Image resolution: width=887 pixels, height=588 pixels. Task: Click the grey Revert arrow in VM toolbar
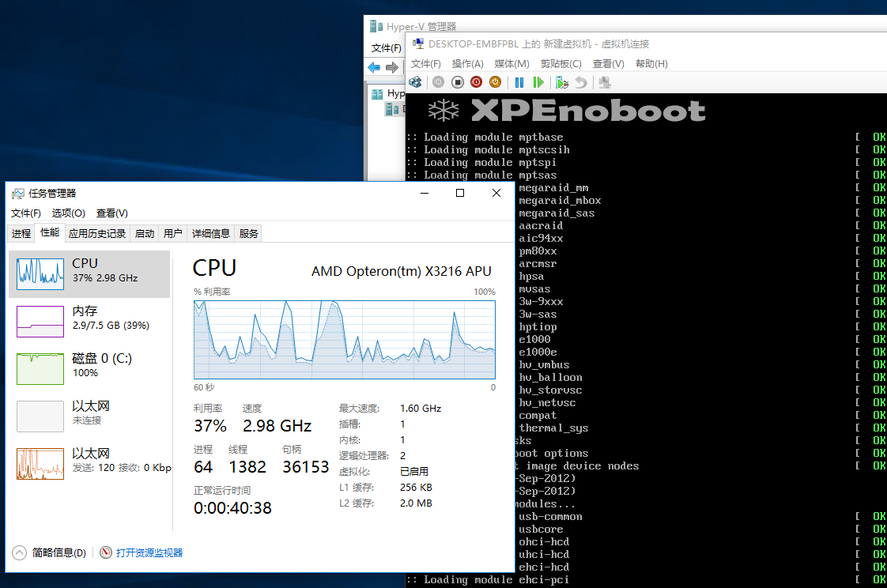[x=581, y=82]
